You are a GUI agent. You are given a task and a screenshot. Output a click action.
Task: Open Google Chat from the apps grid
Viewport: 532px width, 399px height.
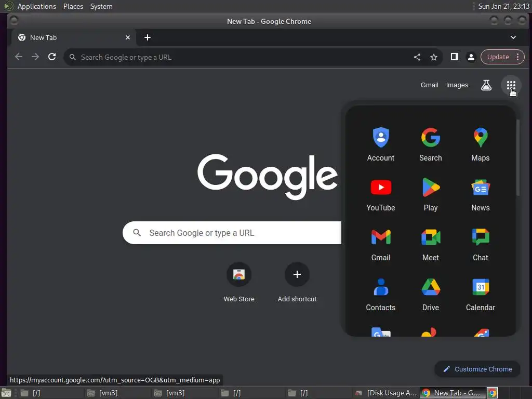pos(481,244)
